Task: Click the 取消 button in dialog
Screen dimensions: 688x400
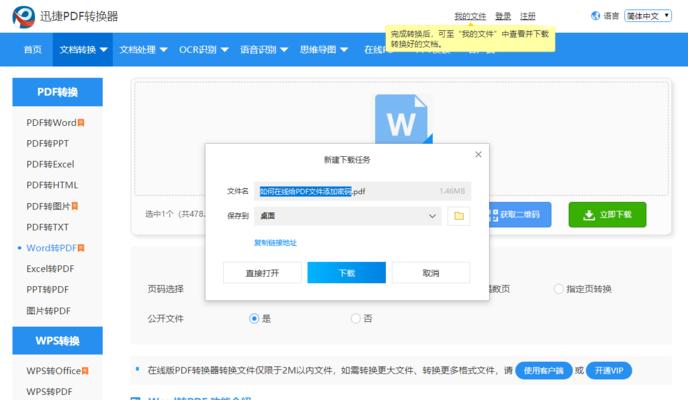Action: tap(431, 273)
